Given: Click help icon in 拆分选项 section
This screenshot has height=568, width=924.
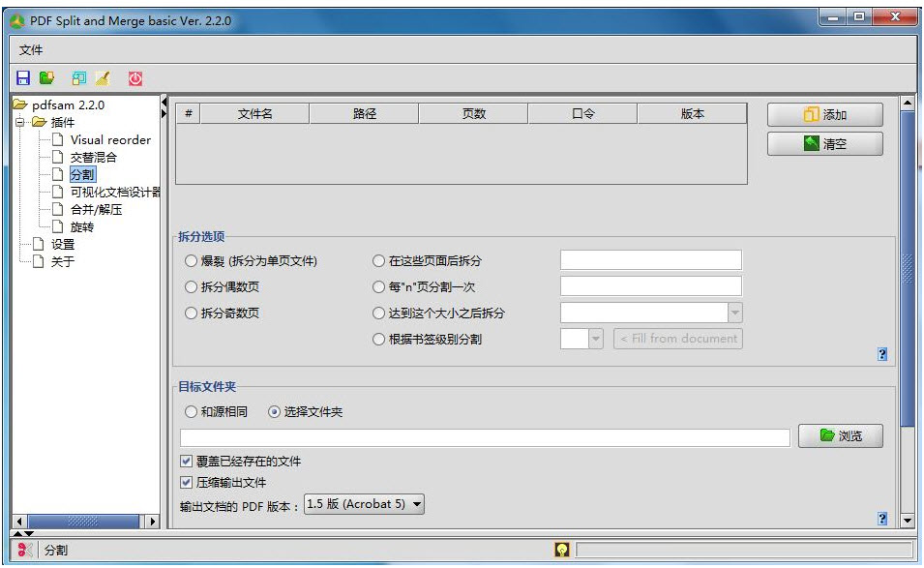Looking at the screenshot, I should coord(881,354).
